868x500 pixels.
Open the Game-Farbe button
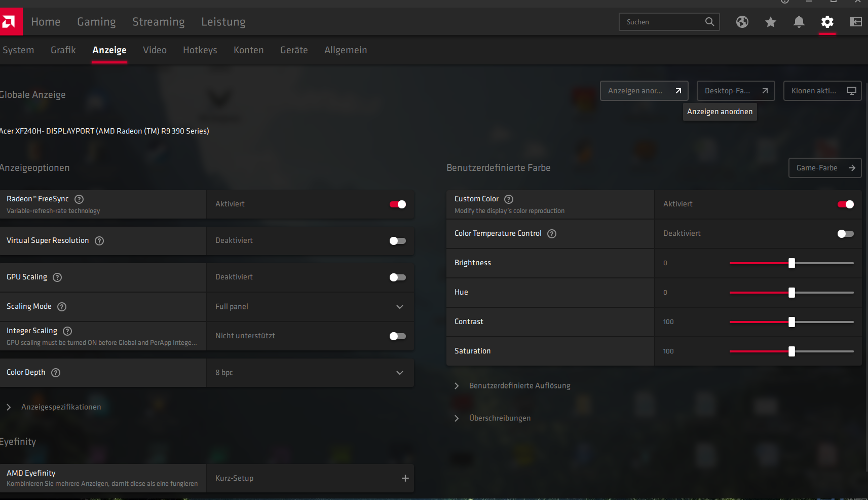pyautogui.click(x=825, y=168)
